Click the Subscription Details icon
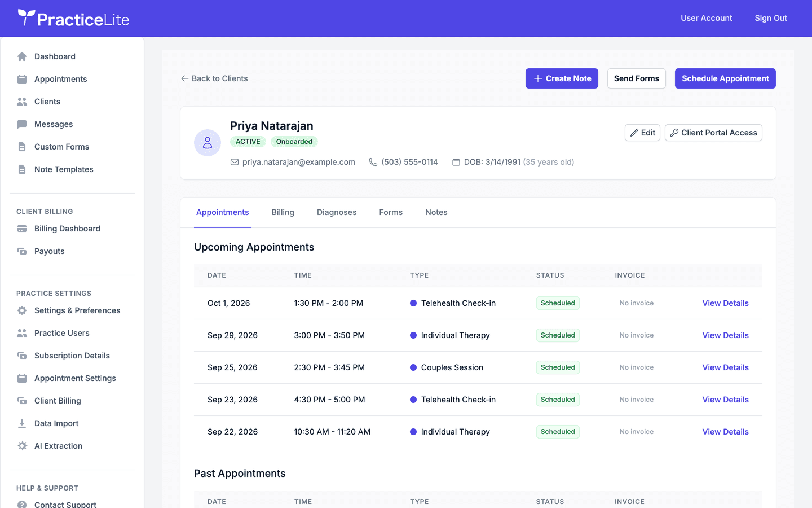This screenshot has width=812, height=508. [x=22, y=356]
